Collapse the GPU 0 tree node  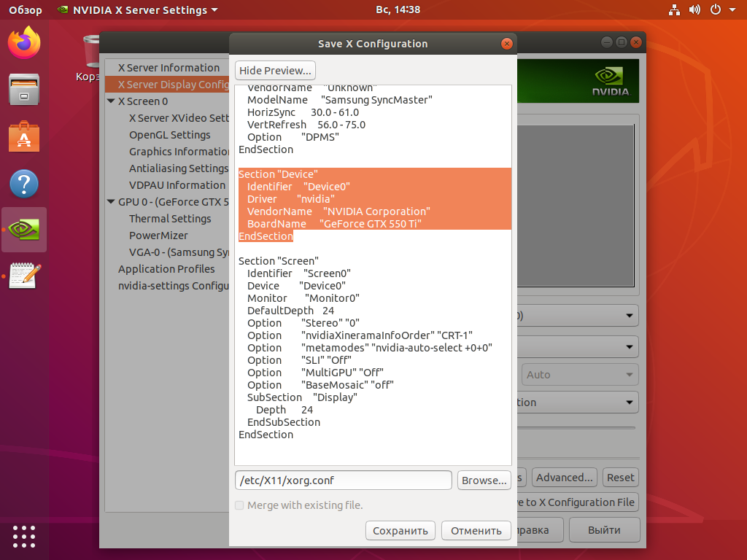tap(111, 202)
